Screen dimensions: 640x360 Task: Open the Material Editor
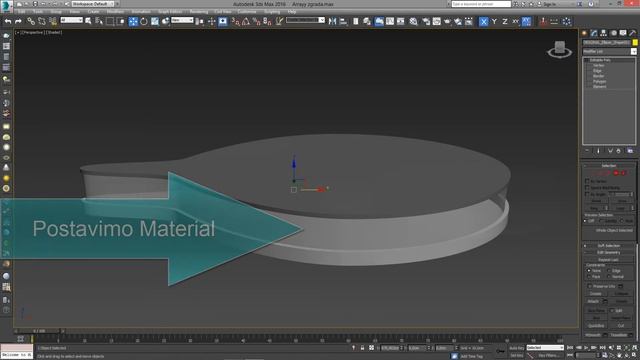(413, 21)
